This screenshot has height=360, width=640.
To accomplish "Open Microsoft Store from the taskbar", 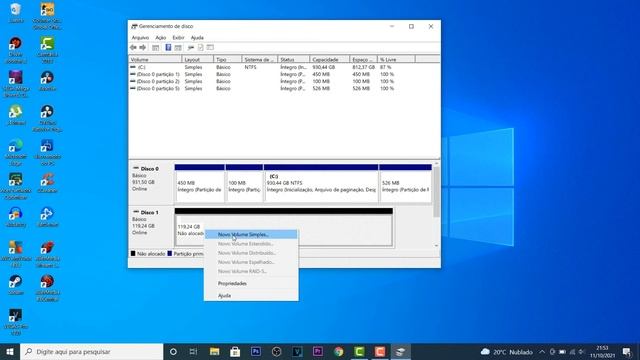I will pos(235,351).
